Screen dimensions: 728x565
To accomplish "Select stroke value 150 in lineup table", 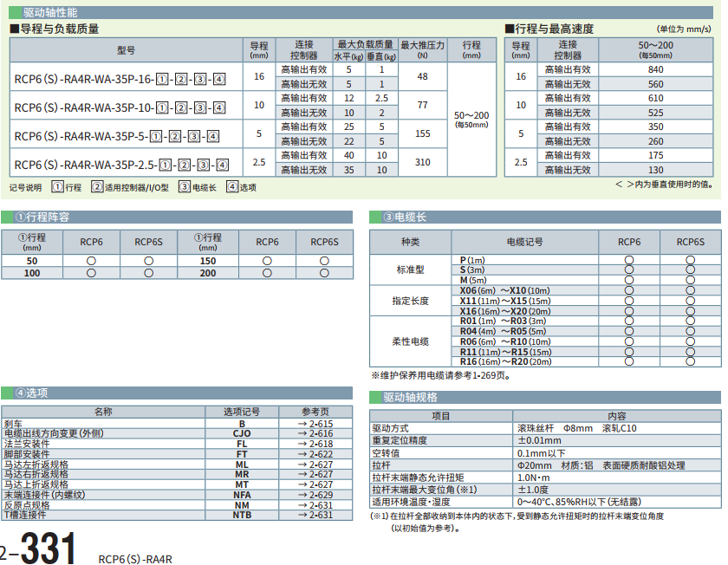I will click(x=207, y=261).
